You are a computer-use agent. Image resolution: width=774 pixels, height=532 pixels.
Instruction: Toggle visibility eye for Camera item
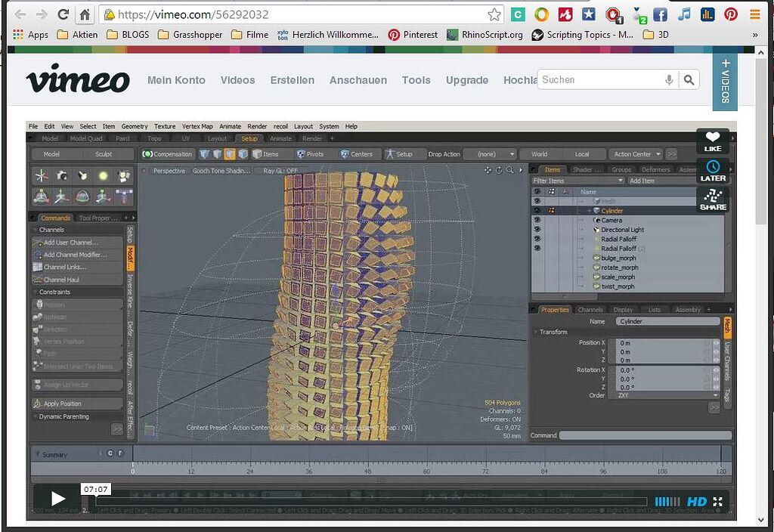pyautogui.click(x=537, y=220)
